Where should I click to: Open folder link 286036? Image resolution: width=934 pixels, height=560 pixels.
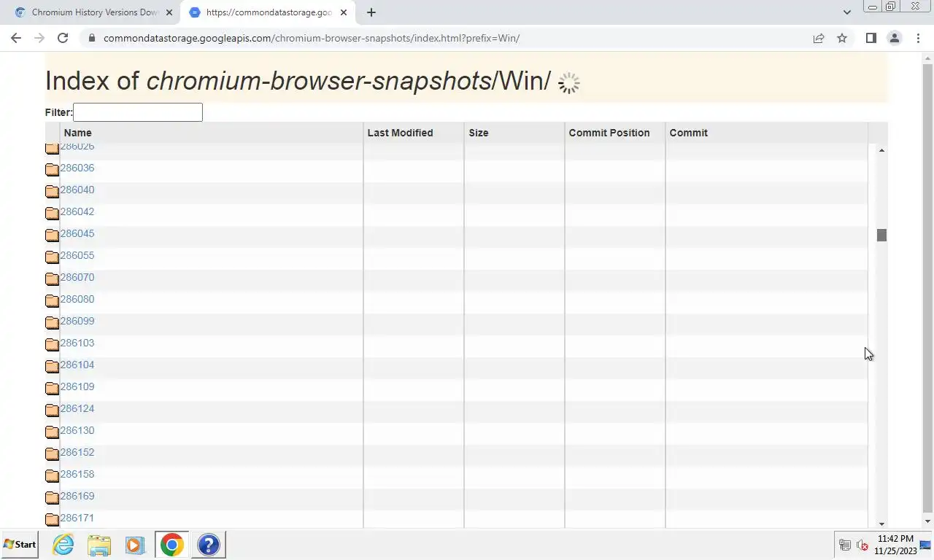[x=77, y=168]
